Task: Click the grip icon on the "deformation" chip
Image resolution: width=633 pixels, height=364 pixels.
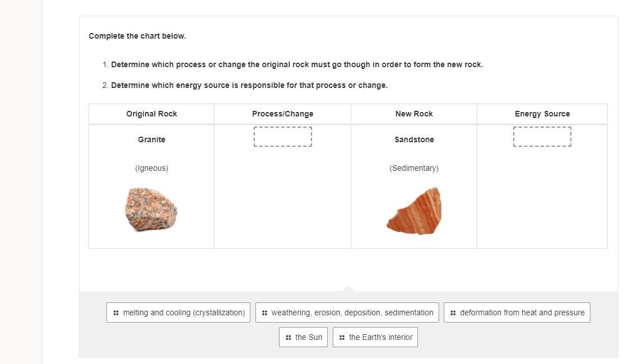Action: click(453, 313)
